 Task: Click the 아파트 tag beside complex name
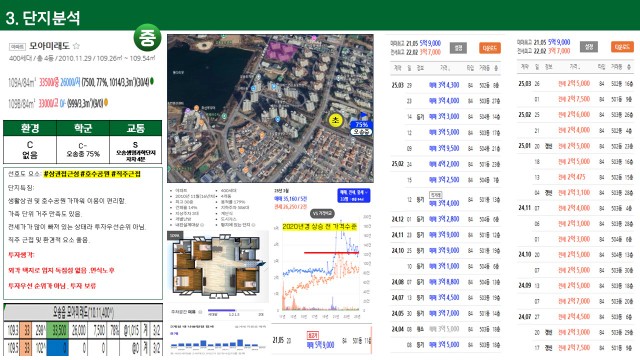tap(17, 47)
